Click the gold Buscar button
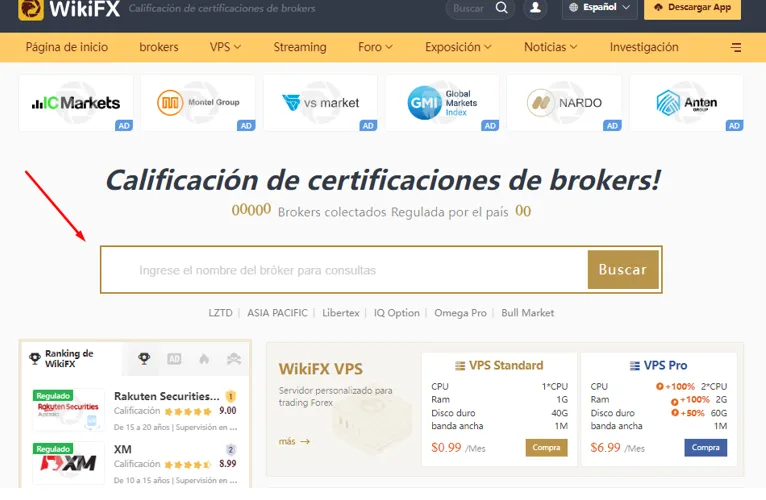 623,269
